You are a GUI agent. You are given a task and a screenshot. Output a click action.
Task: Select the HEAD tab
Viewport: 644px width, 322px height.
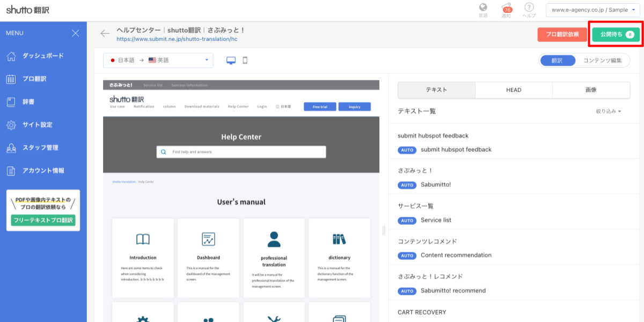pos(514,90)
